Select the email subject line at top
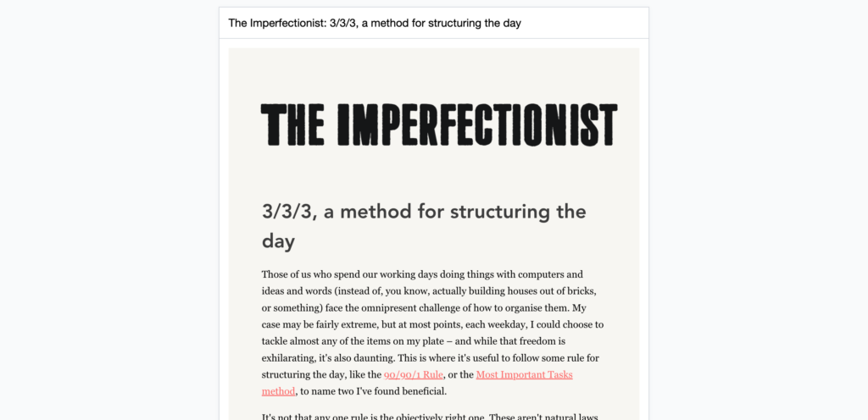The width and height of the screenshot is (868, 420). tap(375, 23)
